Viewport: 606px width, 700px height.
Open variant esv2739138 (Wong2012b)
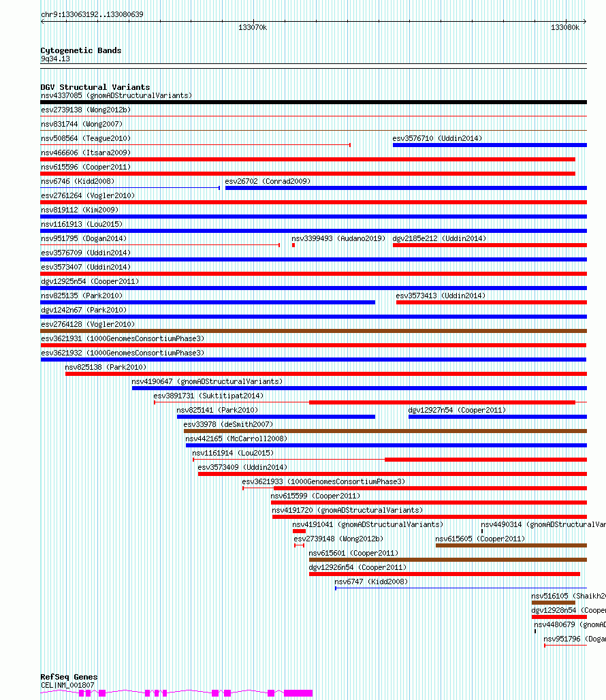point(86,110)
